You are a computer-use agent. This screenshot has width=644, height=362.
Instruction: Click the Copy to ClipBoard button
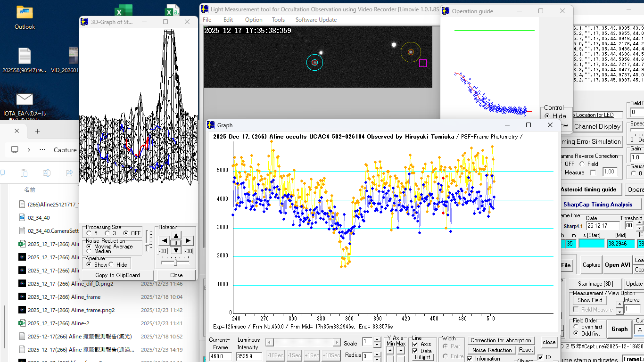click(117, 275)
